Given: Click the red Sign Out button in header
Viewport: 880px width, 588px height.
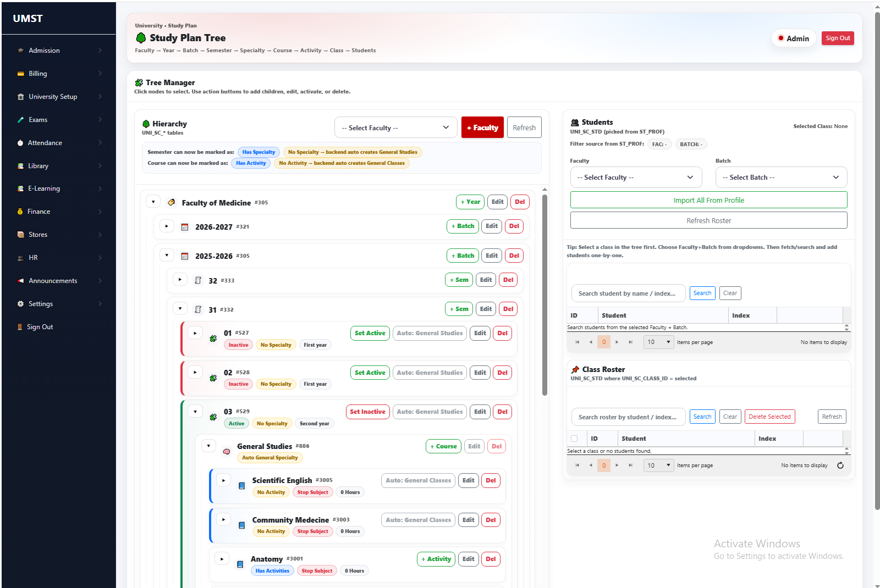Looking at the screenshot, I should pos(838,38).
